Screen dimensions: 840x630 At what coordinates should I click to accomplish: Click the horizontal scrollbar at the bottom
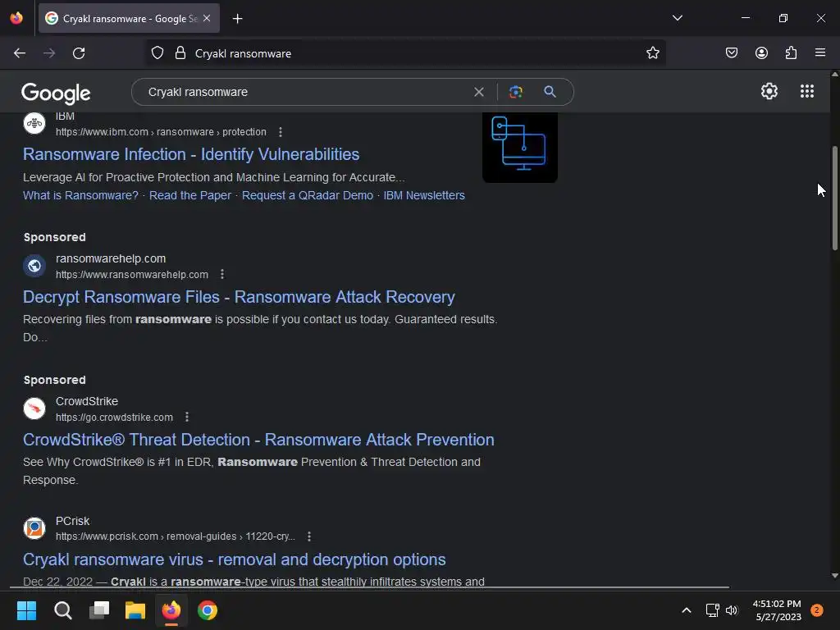click(370, 587)
